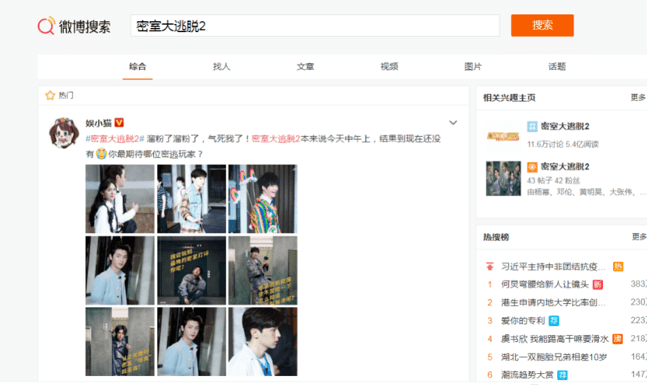Expand the post options chevron arrow

[453, 123]
